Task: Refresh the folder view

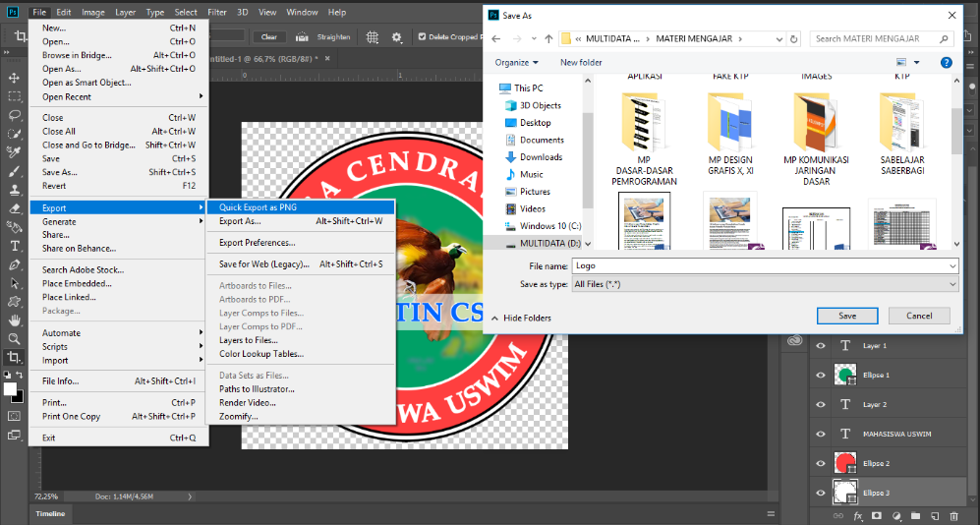Action: [x=794, y=38]
